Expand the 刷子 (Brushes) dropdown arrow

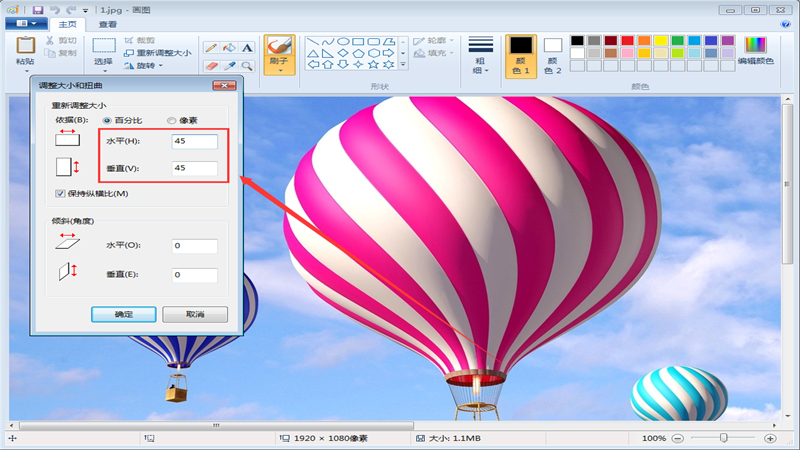click(279, 72)
